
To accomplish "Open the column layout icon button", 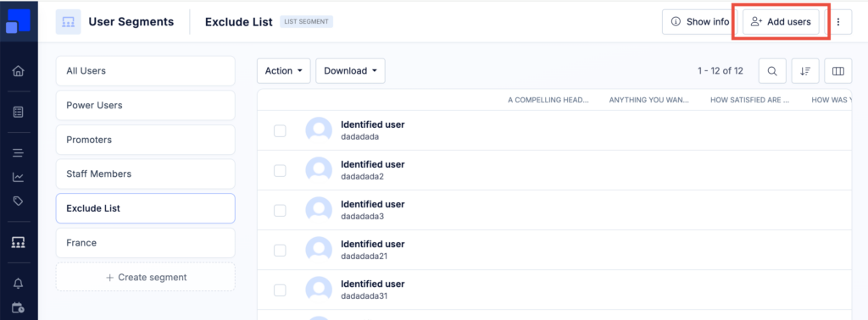I will (838, 71).
